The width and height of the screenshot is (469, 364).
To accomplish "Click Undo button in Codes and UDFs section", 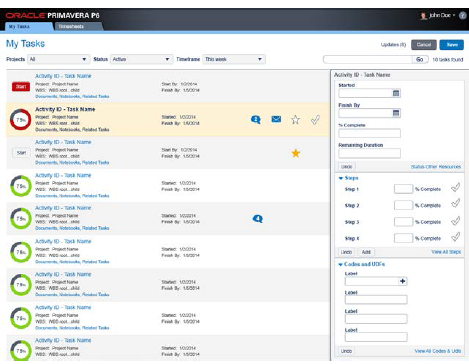I will click(346, 351).
